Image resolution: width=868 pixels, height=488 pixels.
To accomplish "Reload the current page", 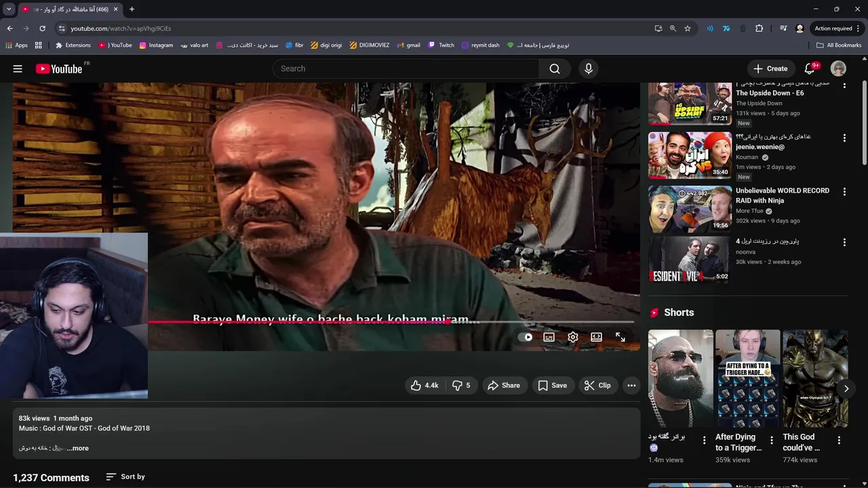I will pyautogui.click(x=42, y=28).
